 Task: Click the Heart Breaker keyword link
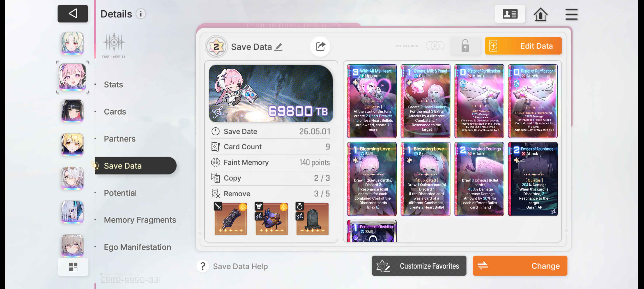coord(380,116)
